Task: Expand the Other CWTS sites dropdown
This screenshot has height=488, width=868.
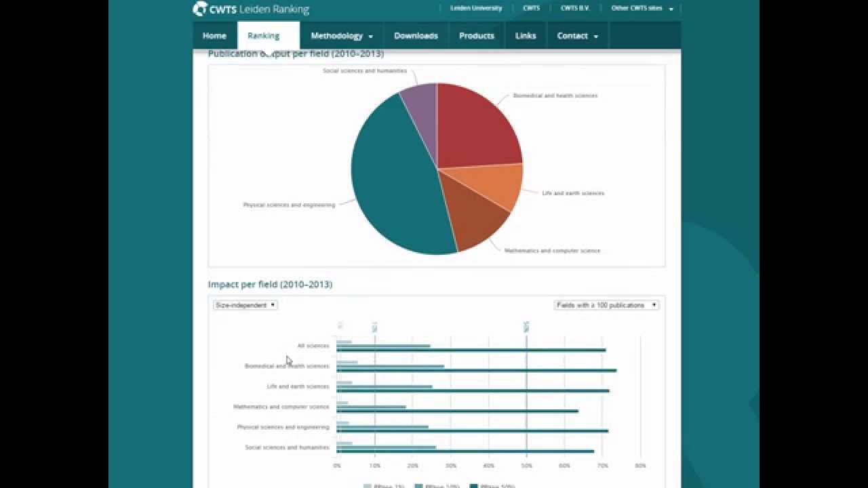Action: 642,8
